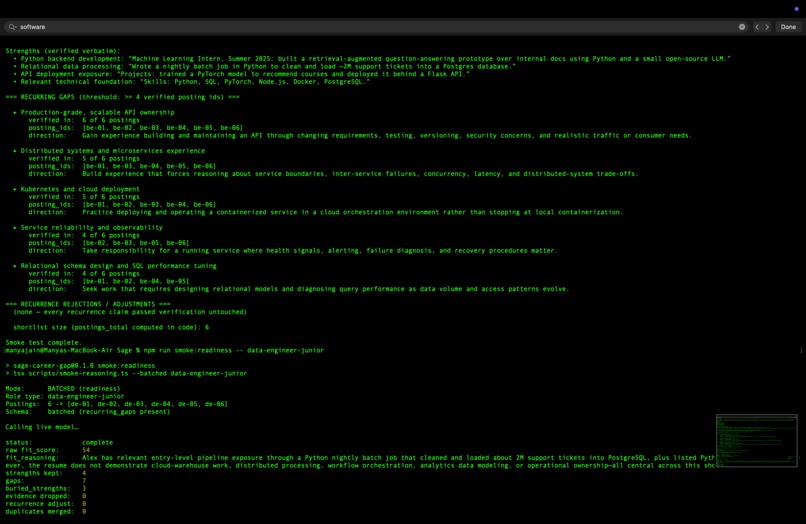Click the 'Relevant technical foundation' strength line
The width and height of the screenshot is (806, 524).
click(191, 81)
